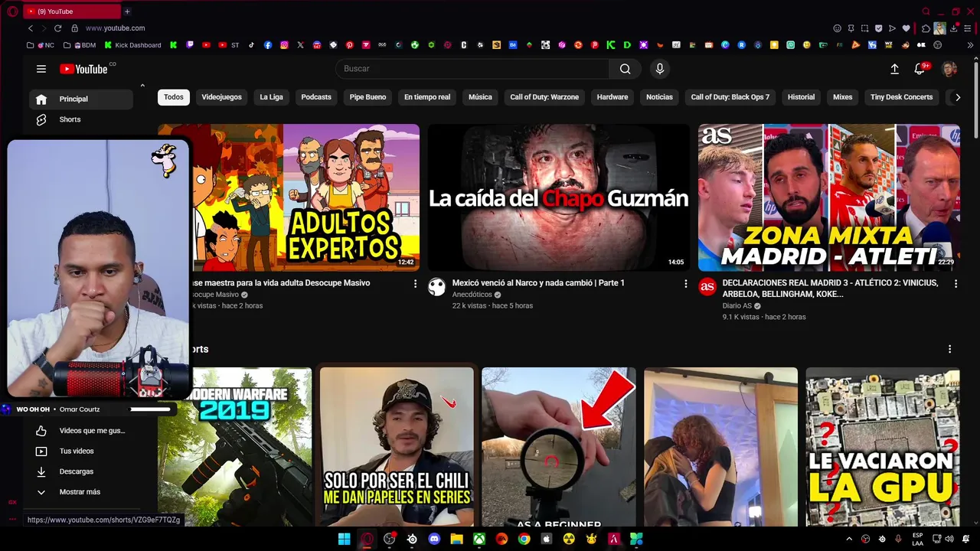Expand the bookmarks bar overflow arrows
This screenshot has height=551, width=980.
point(970,45)
